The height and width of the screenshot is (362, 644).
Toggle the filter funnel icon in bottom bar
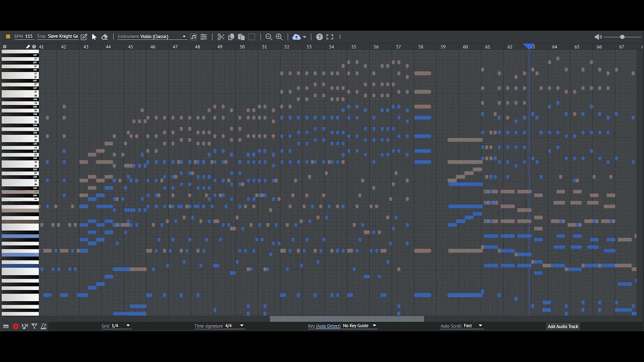point(34,326)
